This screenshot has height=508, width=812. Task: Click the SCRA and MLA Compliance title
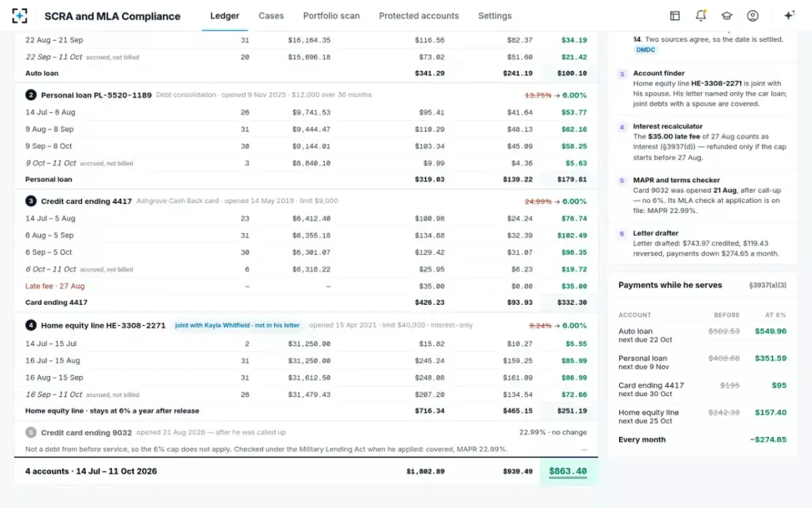112,16
